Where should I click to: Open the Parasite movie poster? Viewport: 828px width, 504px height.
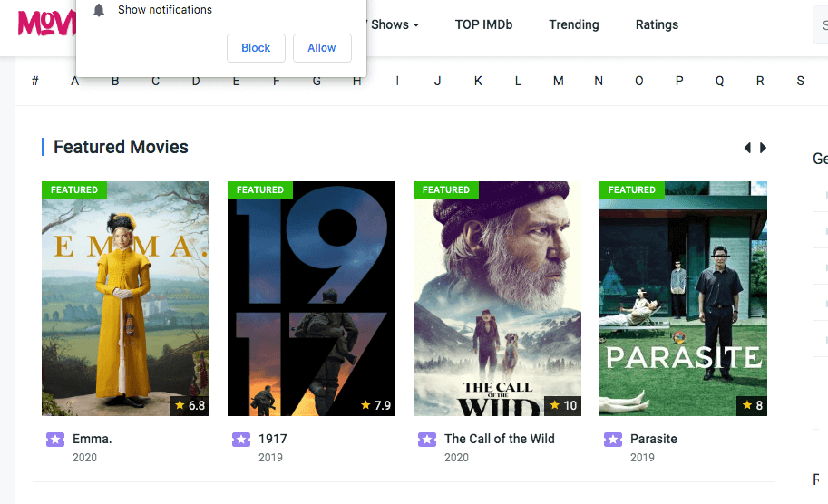683,299
